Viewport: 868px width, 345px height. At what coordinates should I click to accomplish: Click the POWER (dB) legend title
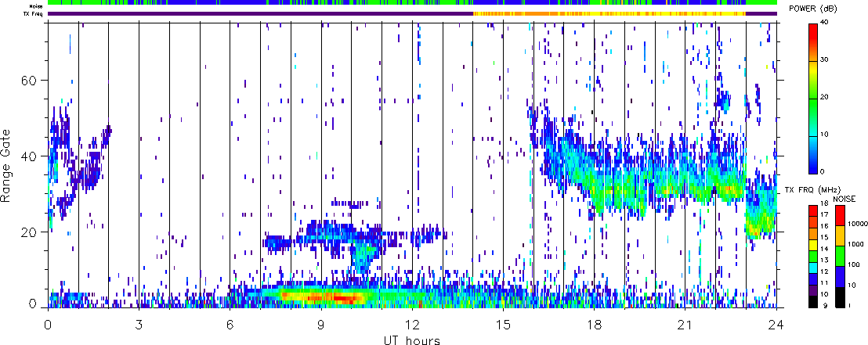(x=812, y=9)
